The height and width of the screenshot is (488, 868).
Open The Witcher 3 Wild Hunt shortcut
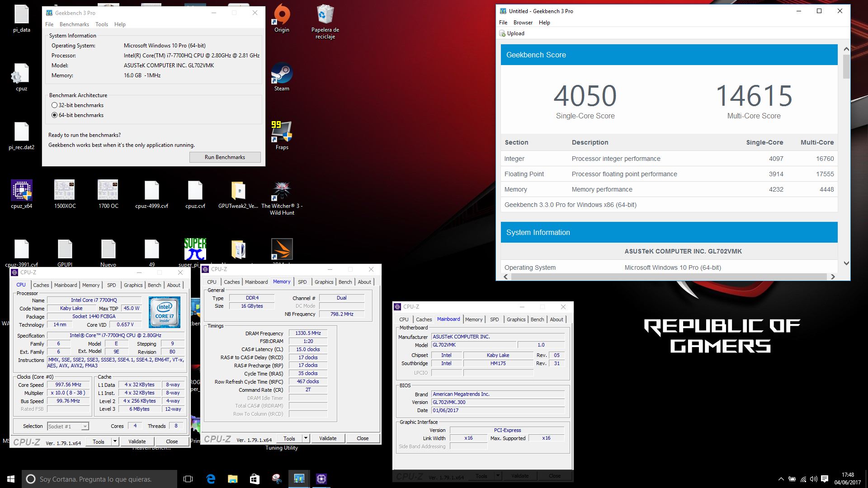point(282,197)
